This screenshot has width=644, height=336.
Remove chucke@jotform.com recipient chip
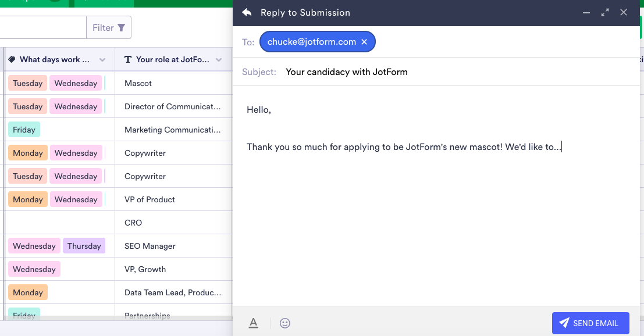[x=364, y=42]
